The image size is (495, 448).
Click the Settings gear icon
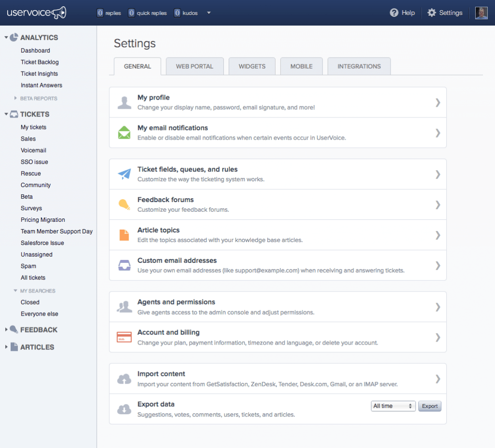[x=432, y=13]
